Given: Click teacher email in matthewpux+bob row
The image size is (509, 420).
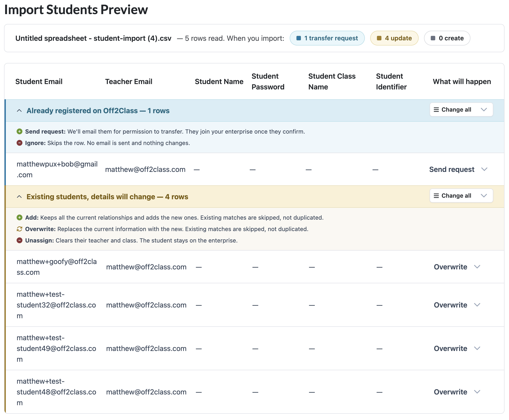Looking at the screenshot, I should pyautogui.click(x=145, y=169).
